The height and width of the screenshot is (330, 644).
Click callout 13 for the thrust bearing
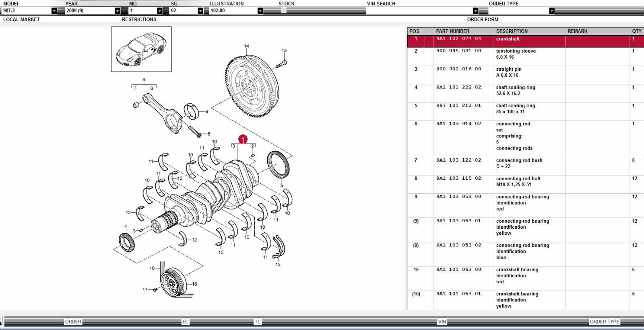click(x=278, y=264)
